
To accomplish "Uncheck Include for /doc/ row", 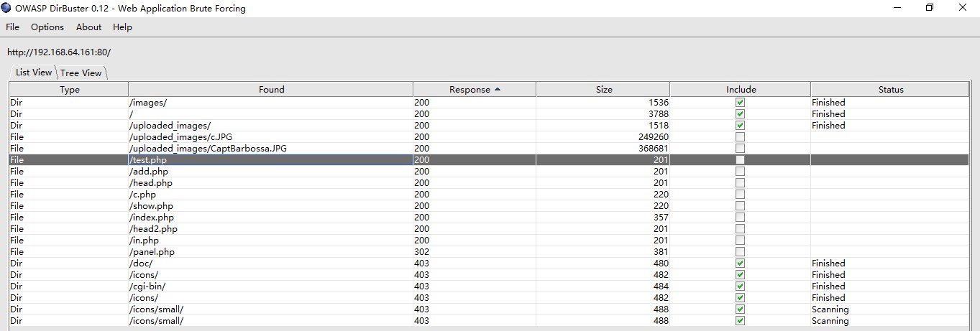I will coord(741,264).
